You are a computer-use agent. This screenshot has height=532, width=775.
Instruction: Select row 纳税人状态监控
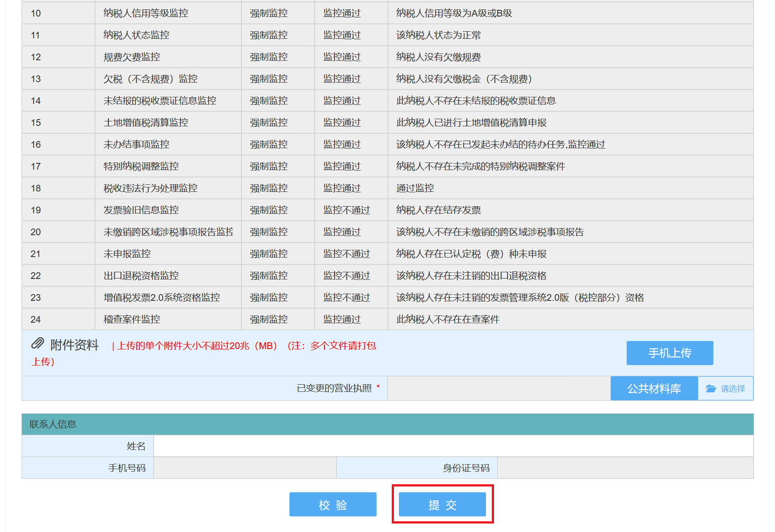pyautogui.click(x=388, y=35)
